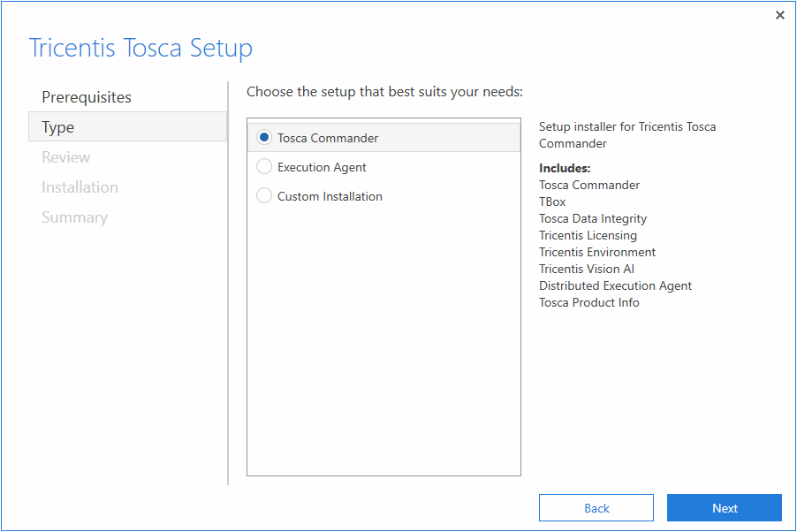Viewport: 797px width, 532px height.
Task: Click TBox in the includes list
Action: pyautogui.click(x=552, y=201)
